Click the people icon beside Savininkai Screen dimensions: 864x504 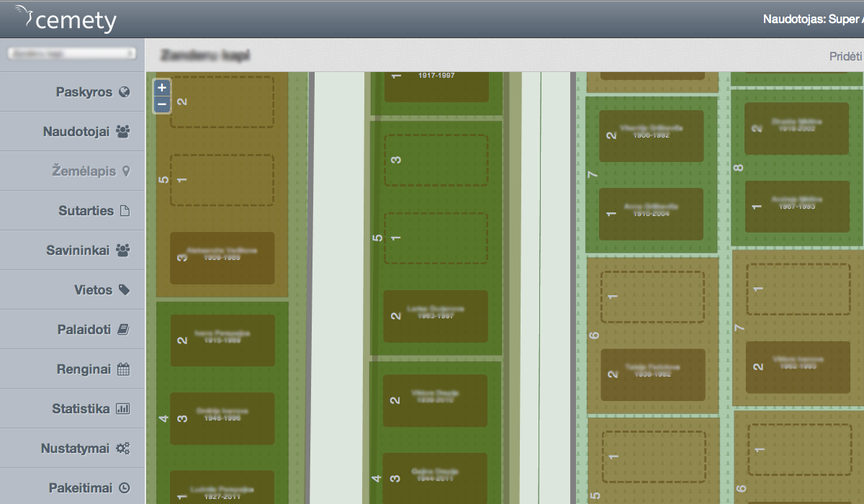(x=122, y=251)
